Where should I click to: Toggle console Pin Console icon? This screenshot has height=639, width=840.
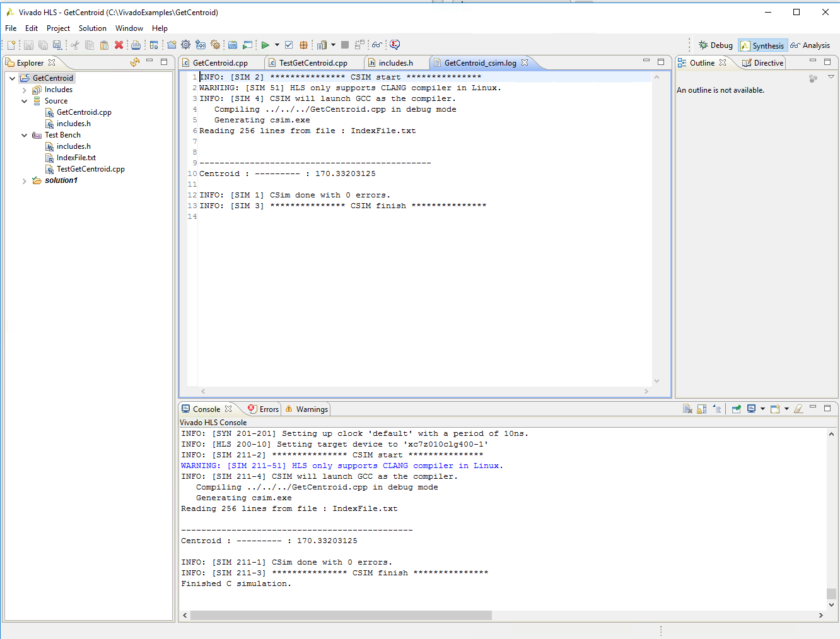pyautogui.click(x=736, y=409)
